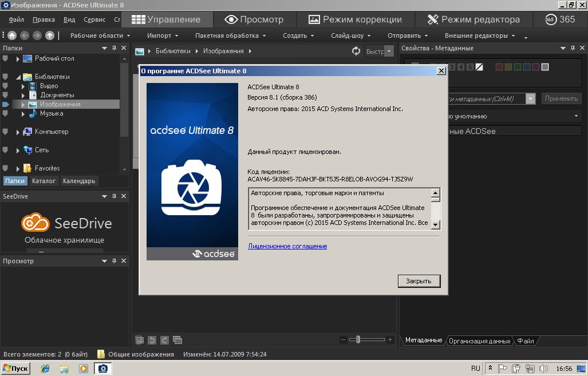The image size is (588, 376).
Task: Open metadata preset combo box arrow
Action: (530, 98)
